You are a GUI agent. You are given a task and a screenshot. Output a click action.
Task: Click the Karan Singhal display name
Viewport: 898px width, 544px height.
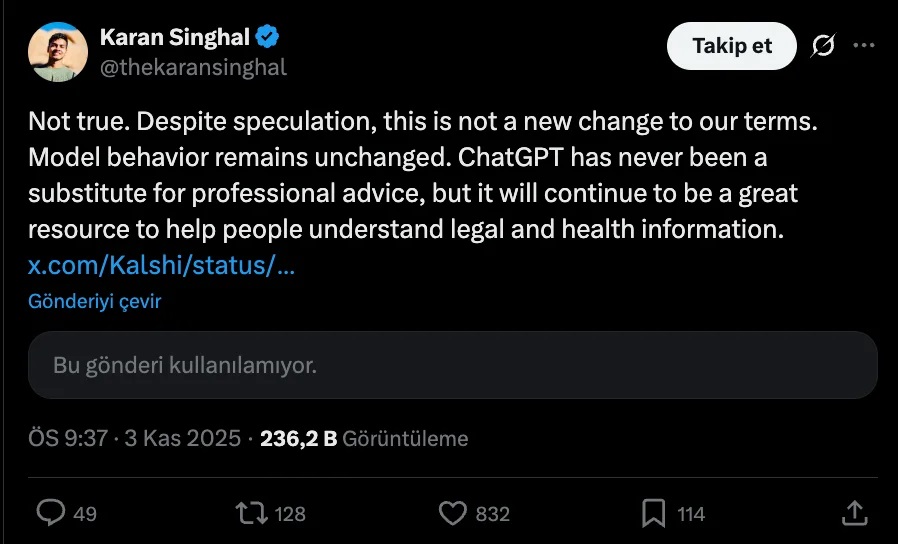[175, 38]
